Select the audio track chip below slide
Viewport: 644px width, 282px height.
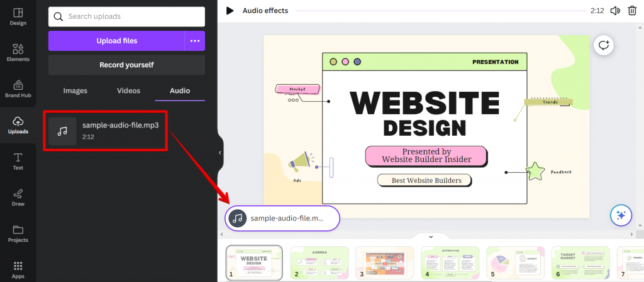tap(282, 219)
